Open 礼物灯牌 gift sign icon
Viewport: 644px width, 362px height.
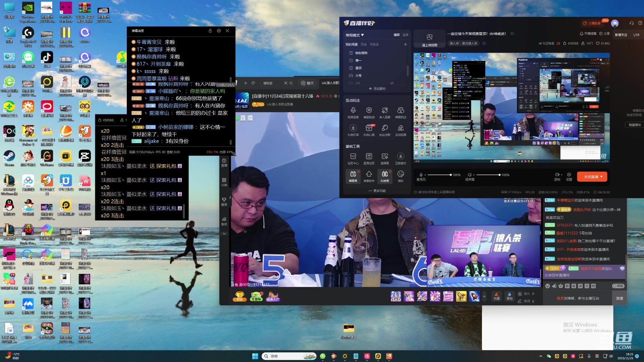click(353, 130)
